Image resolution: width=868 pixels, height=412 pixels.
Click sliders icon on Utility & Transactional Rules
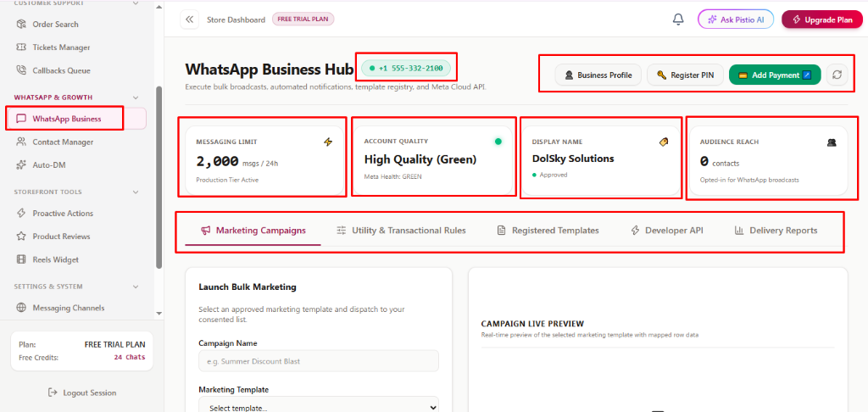(x=342, y=231)
